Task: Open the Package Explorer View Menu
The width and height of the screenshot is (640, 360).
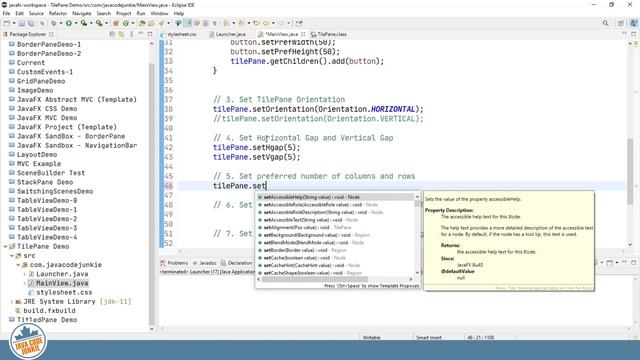Action: coord(131,34)
